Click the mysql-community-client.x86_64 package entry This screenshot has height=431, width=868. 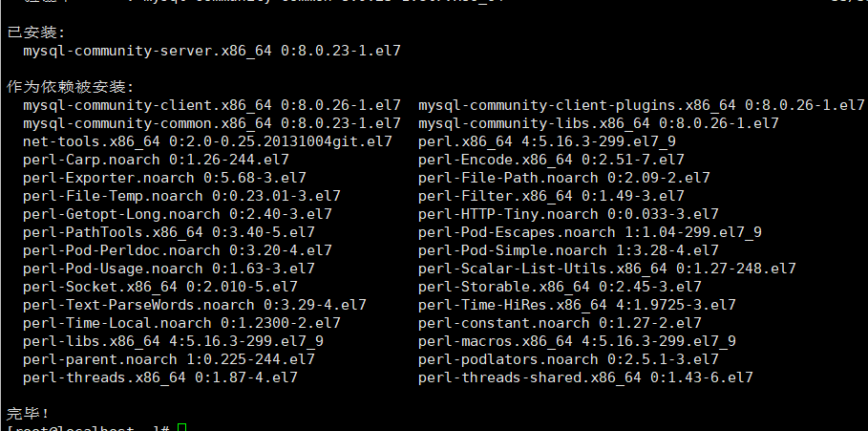coord(212,104)
